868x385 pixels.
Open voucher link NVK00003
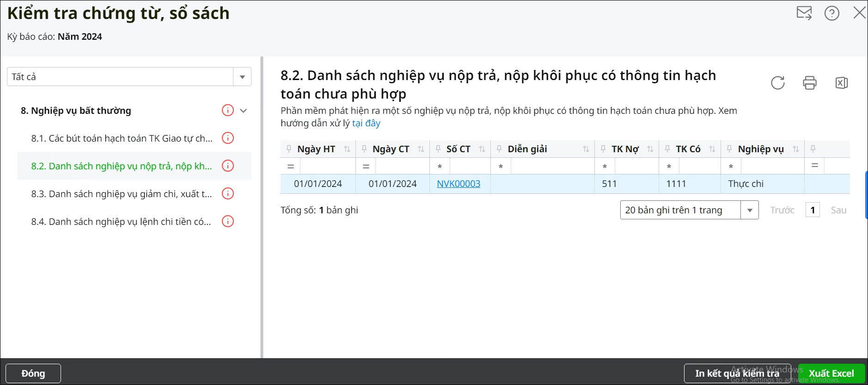click(458, 184)
